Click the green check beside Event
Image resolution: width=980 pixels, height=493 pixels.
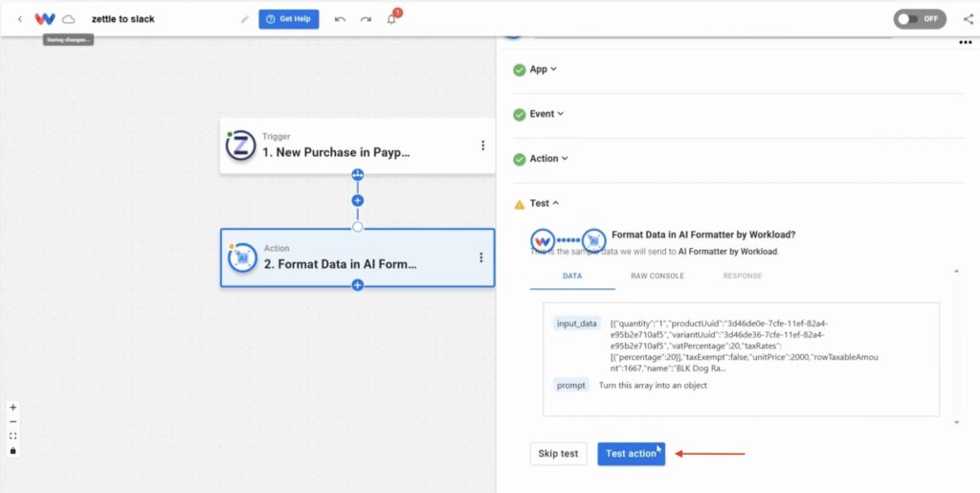tap(520, 115)
